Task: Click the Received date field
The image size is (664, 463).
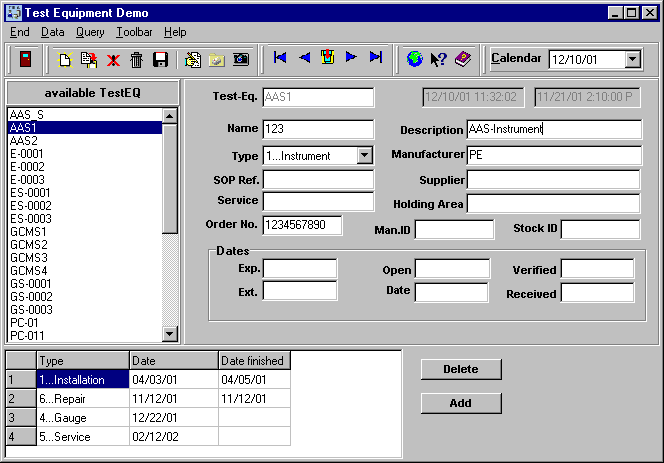Action: pyautogui.click(x=598, y=293)
